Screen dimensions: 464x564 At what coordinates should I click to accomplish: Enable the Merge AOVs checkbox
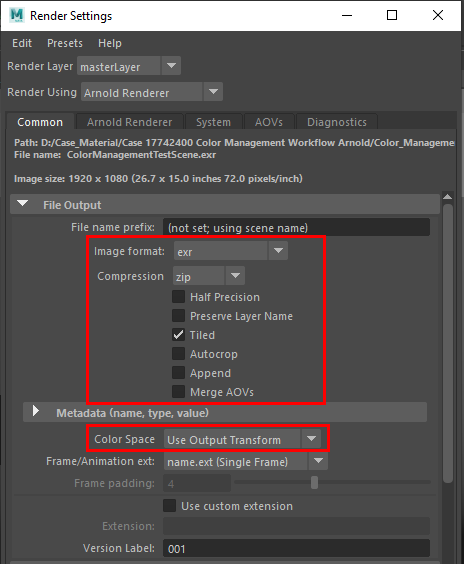click(x=178, y=392)
